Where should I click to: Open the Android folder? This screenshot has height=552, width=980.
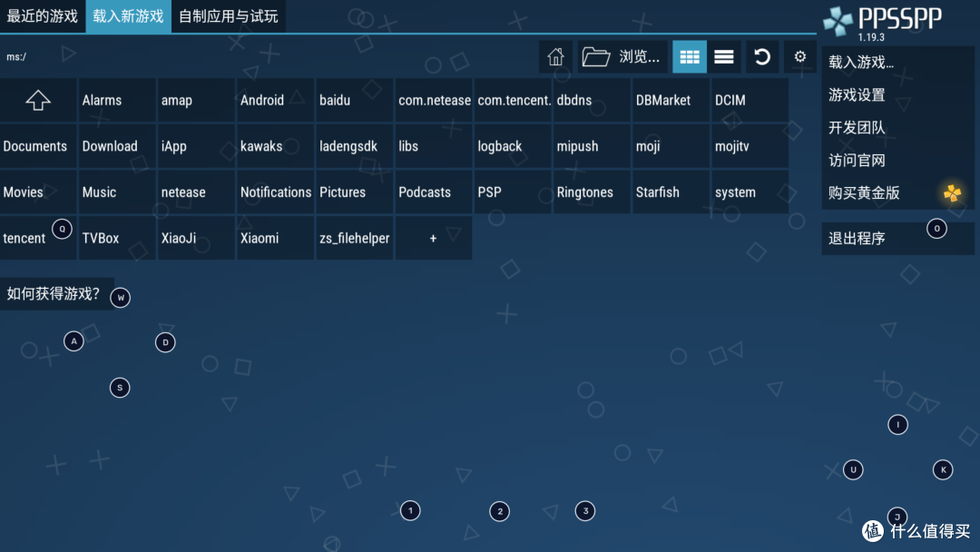pos(275,100)
